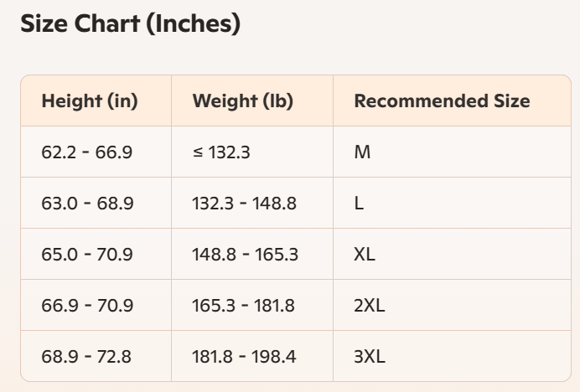Click the 68.9 - 72.8 height cell
This screenshot has height=392, width=580.
[87, 357]
